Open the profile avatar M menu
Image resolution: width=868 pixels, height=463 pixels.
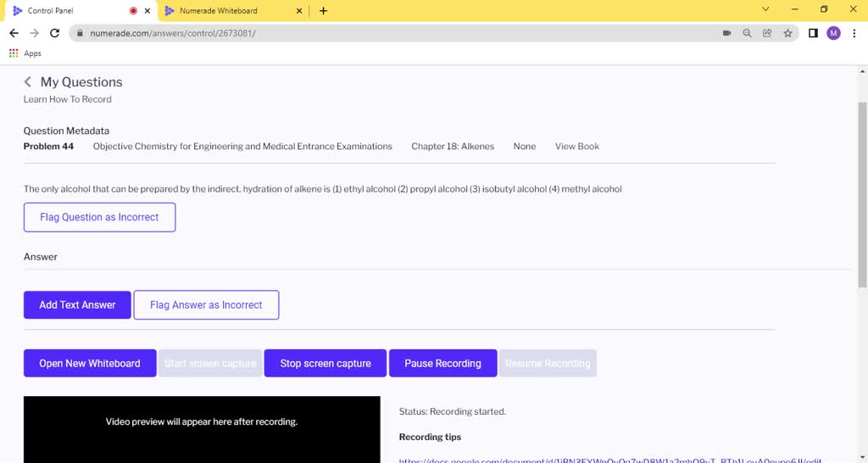[x=833, y=33]
